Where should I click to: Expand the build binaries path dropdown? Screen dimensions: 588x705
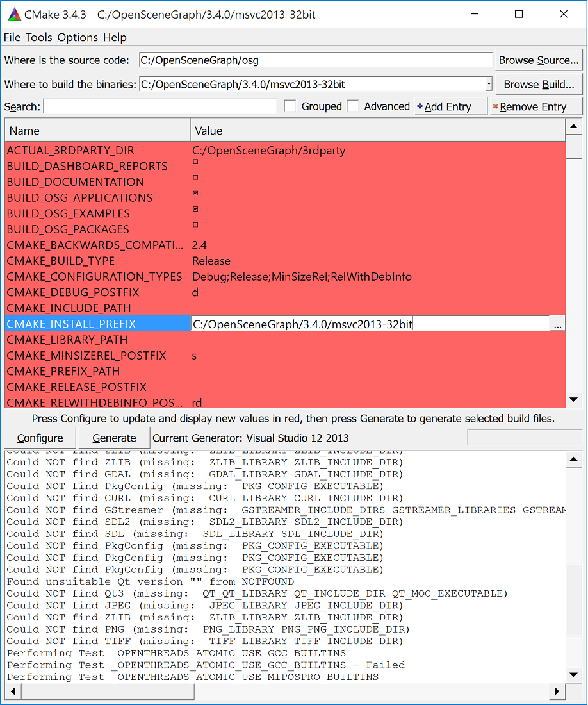489,84
